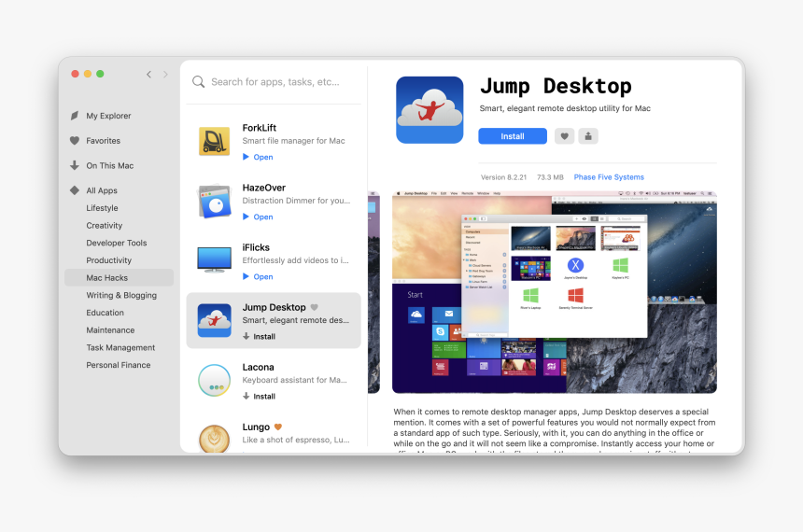Toggle favorite heart beside Jump Desktop in list
Screen dimensions: 803x532
[x=315, y=307]
